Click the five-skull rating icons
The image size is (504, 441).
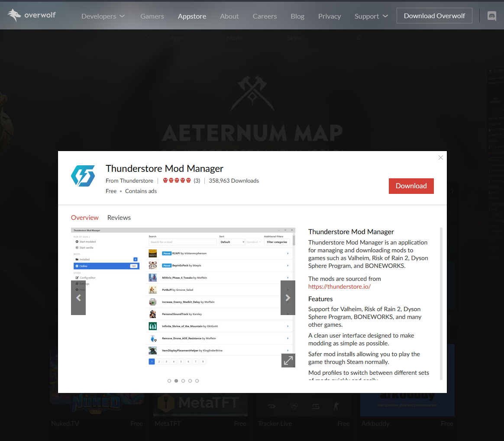click(x=177, y=180)
